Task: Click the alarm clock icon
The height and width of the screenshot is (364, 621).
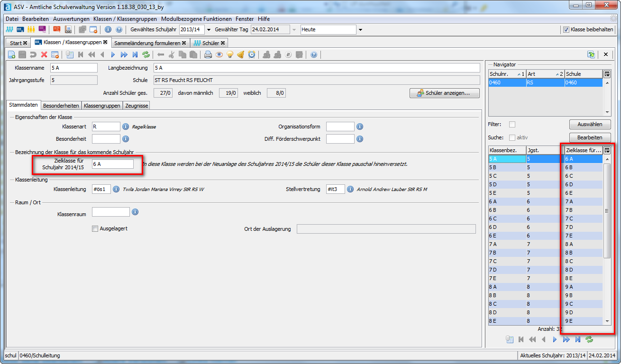Action: click(x=252, y=55)
